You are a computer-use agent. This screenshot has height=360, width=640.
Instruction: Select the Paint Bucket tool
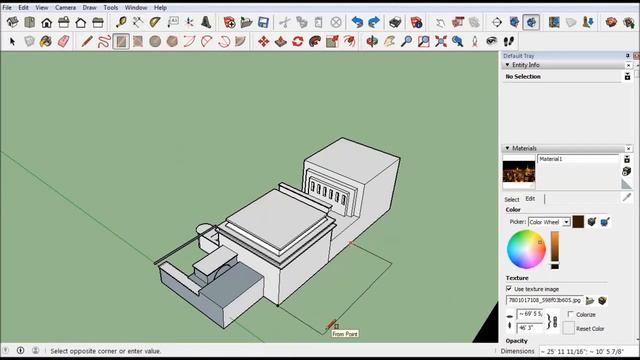pyautogui.click(x=46, y=41)
